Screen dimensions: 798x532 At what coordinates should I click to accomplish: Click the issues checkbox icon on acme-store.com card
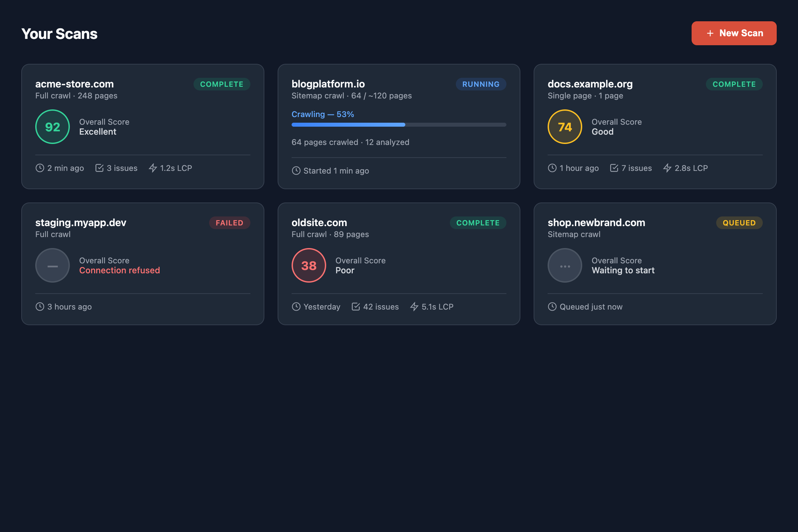pyautogui.click(x=99, y=168)
